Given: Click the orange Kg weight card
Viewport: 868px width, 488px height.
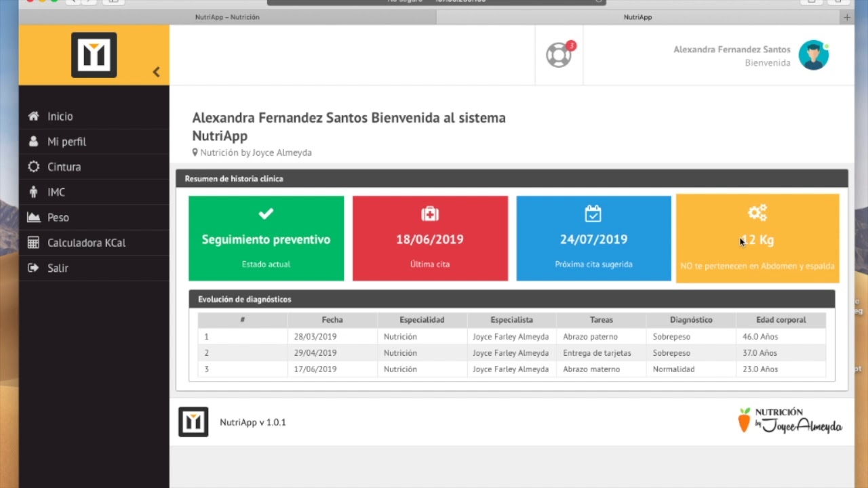Looking at the screenshot, I should click(x=757, y=238).
